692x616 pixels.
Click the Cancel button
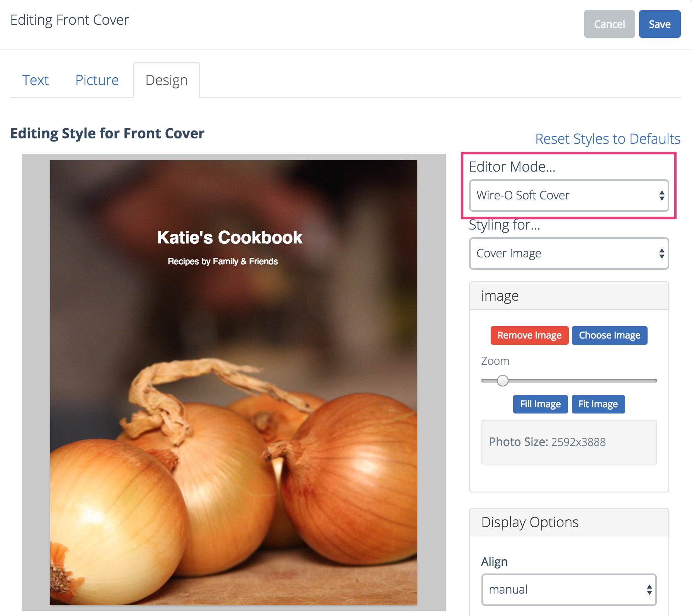pyautogui.click(x=609, y=24)
